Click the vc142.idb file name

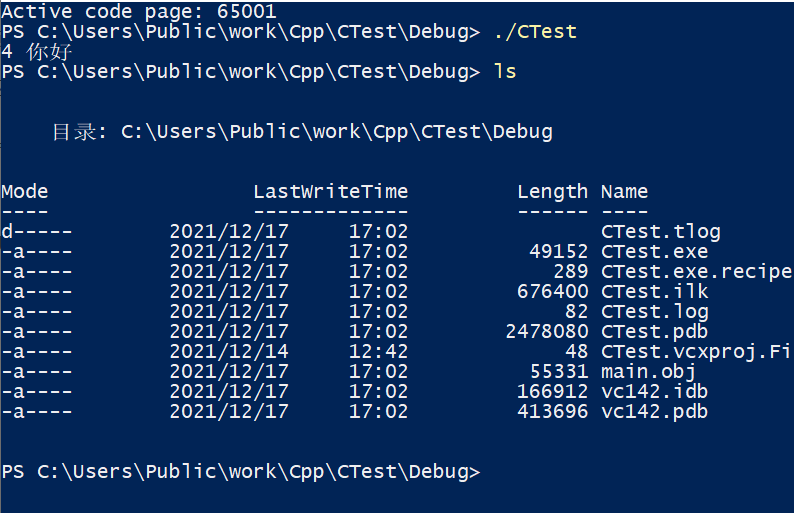(654, 392)
